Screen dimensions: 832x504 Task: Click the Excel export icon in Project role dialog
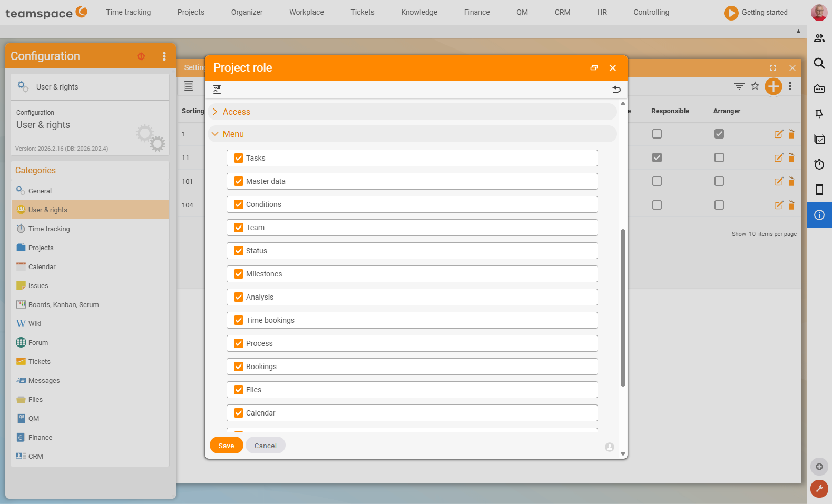click(x=217, y=90)
